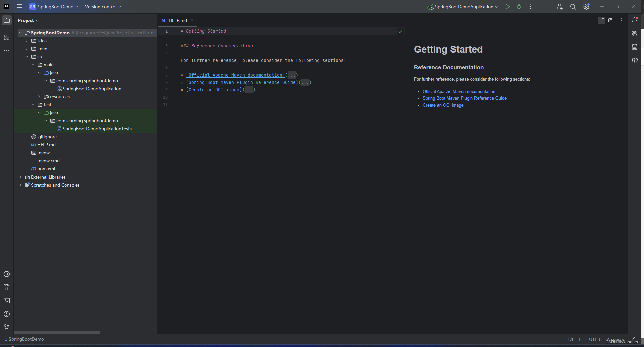The image size is (644, 347).
Task: Open Create an OCI image preview link
Action: click(x=443, y=105)
